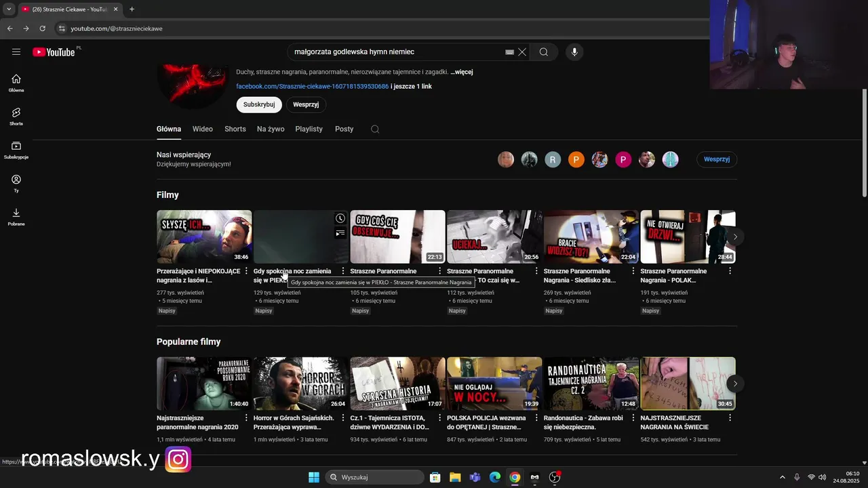
Task: Open options for Gdy spokojna noc video
Action: click(x=343, y=271)
